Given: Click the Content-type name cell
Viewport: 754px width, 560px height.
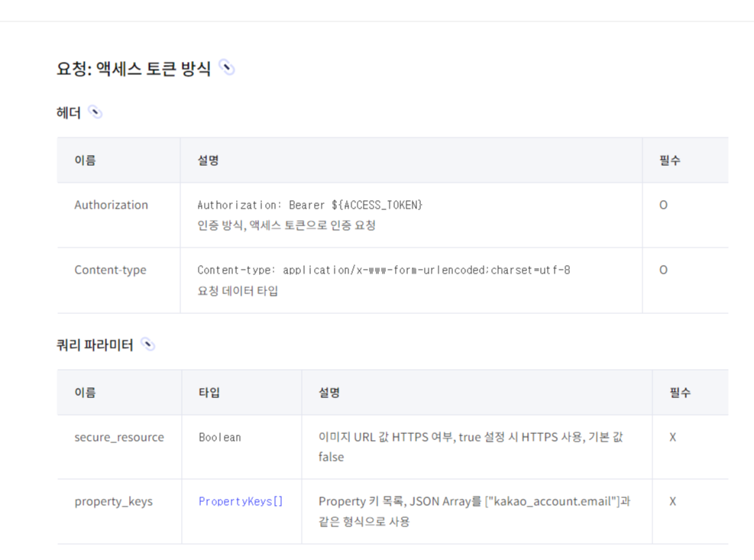Looking at the screenshot, I should (x=110, y=270).
